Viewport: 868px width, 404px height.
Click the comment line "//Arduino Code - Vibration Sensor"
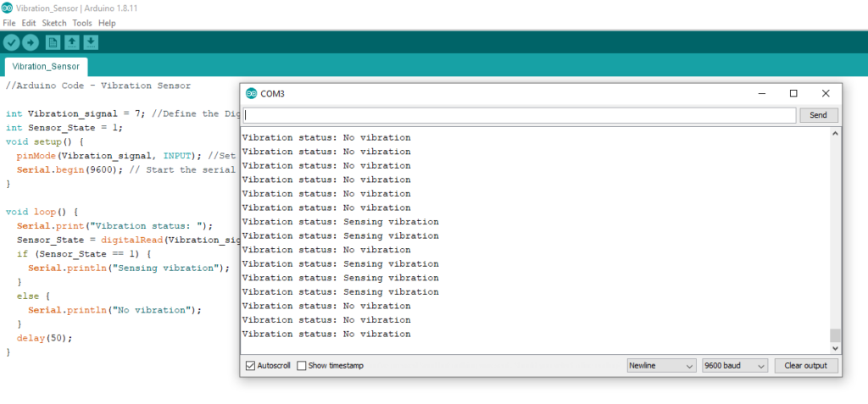tap(98, 86)
